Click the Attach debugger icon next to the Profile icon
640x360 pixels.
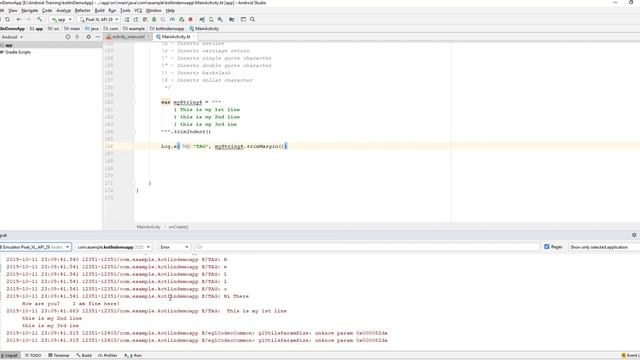click(x=182, y=19)
